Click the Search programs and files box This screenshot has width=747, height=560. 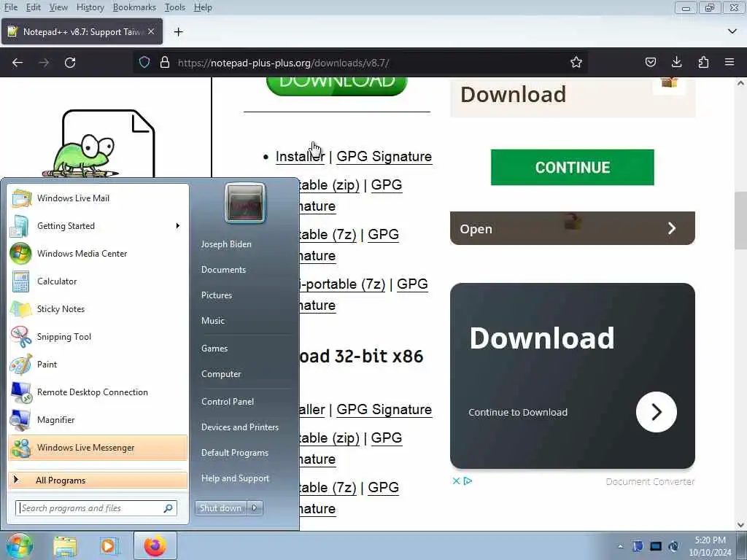point(96,508)
